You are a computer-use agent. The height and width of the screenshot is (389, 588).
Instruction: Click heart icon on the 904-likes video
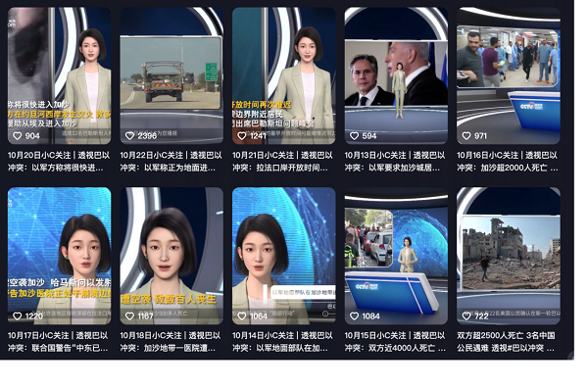18,136
